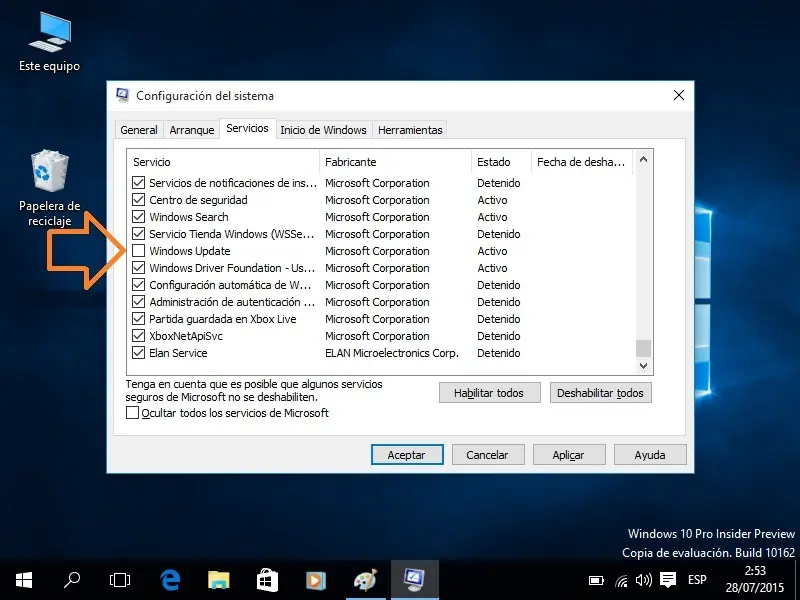Uncheck Windows Driver Foundation service
The width and height of the screenshot is (800, 600).
138,268
